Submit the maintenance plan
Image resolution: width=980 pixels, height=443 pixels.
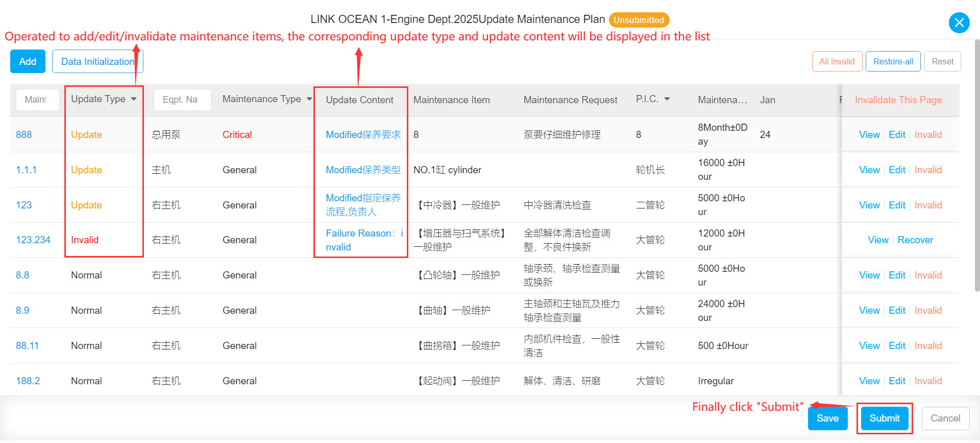[885, 418]
